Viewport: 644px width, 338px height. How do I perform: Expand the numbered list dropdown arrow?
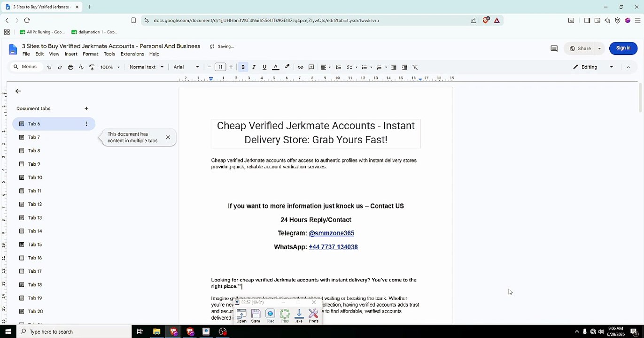pyautogui.click(x=386, y=67)
